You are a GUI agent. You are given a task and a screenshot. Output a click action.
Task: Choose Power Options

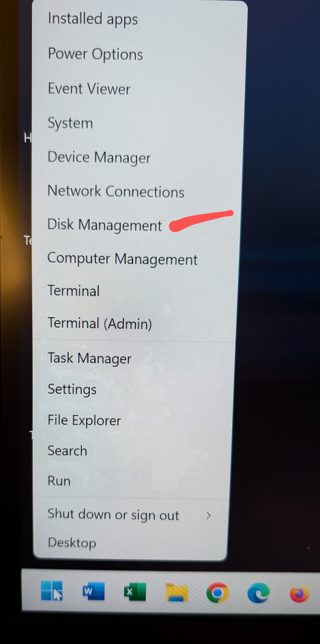(x=95, y=54)
